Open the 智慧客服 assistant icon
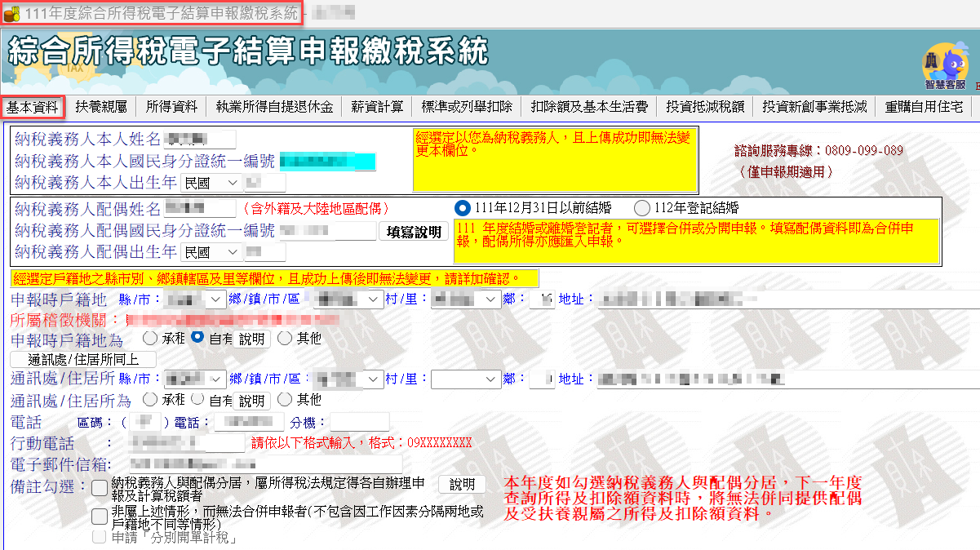This screenshot has width=980, height=550. click(944, 66)
